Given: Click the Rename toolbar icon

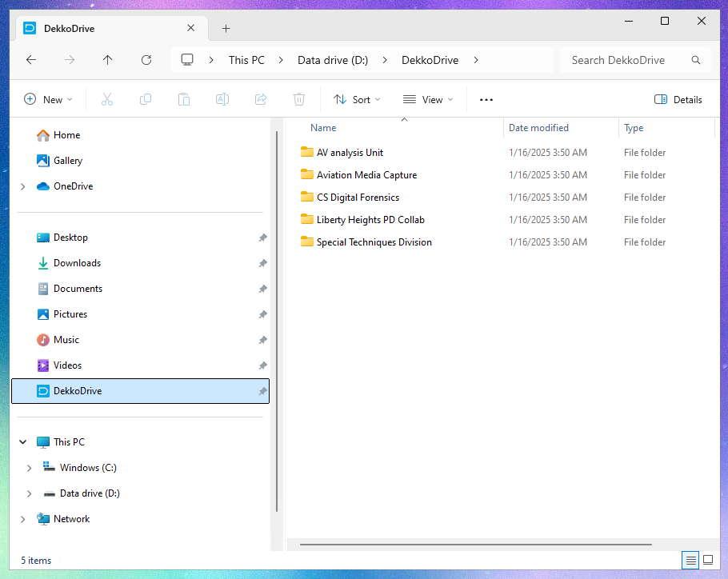Looking at the screenshot, I should pos(222,99).
